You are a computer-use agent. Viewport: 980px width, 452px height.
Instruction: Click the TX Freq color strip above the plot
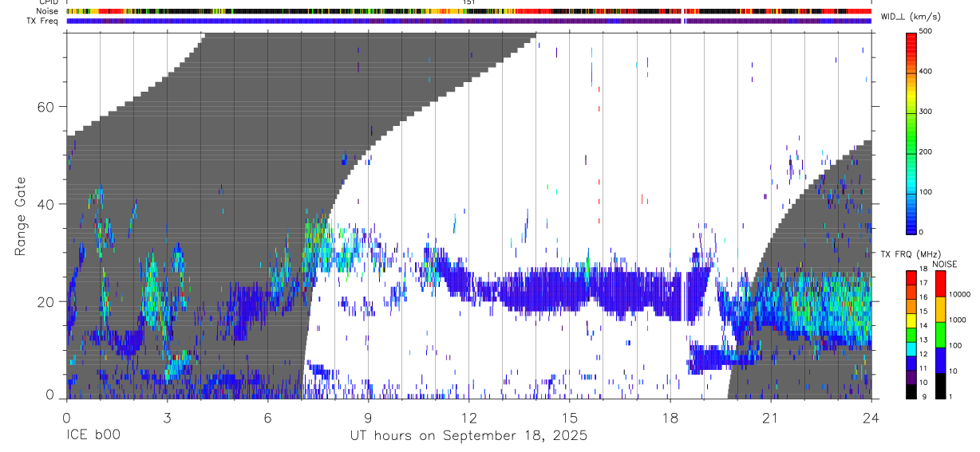(468, 21)
